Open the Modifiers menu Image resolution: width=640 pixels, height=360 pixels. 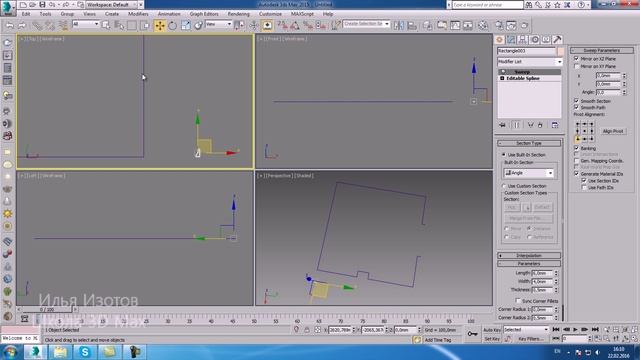(138, 14)
